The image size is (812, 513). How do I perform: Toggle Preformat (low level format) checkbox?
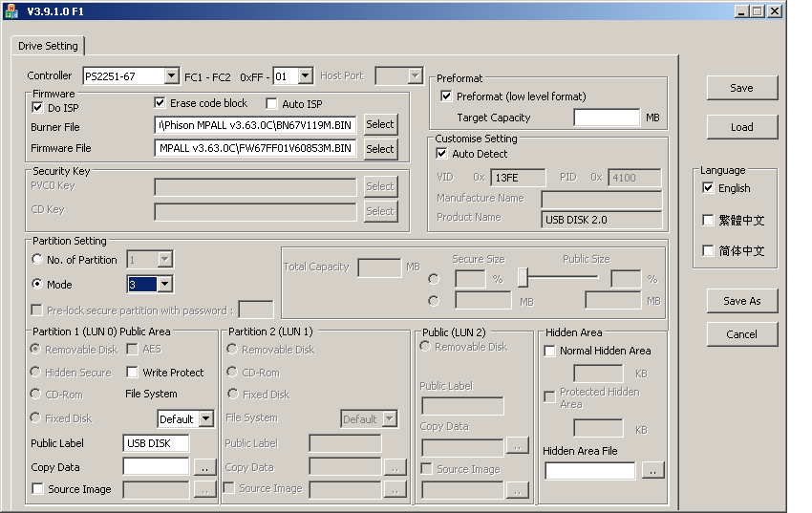[x=446, y=96]
